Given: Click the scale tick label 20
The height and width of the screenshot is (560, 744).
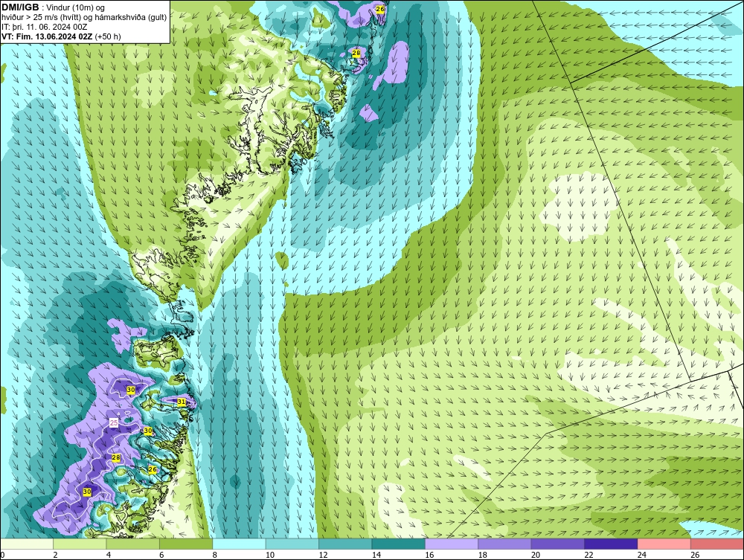Looking at the screenshot, I should coord(536,555).
